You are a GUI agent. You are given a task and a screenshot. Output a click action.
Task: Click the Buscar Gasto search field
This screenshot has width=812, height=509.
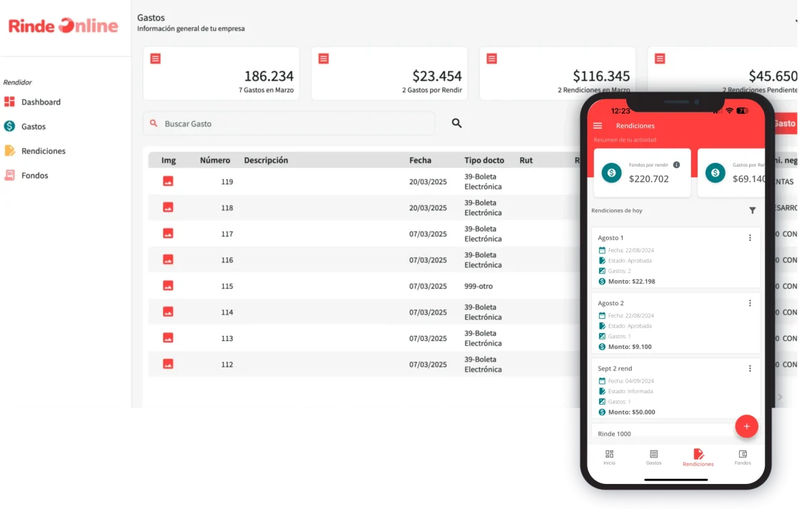(x=289, y=124)
